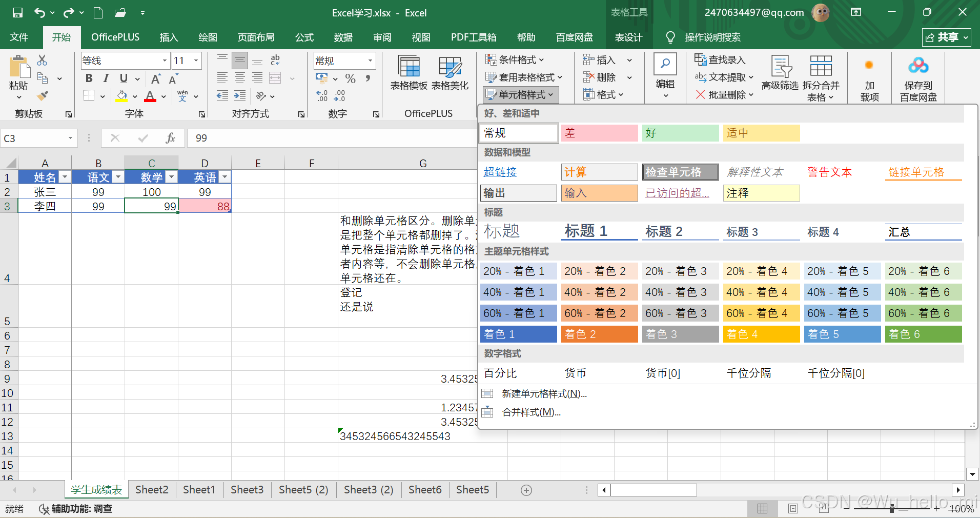The height and width of the screenshot is (518, 980).
Task: Align text right
Action: click(x=257, y=78)
